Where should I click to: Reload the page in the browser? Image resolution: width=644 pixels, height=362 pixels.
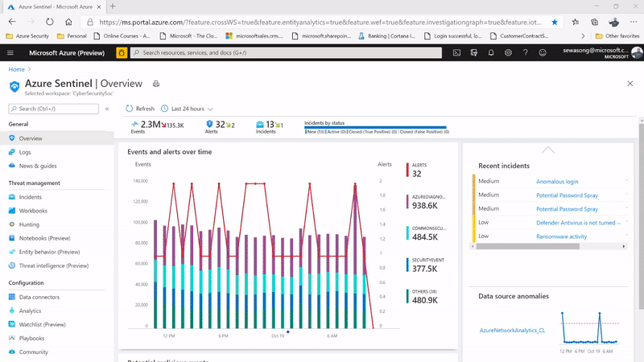click(50, 23)
